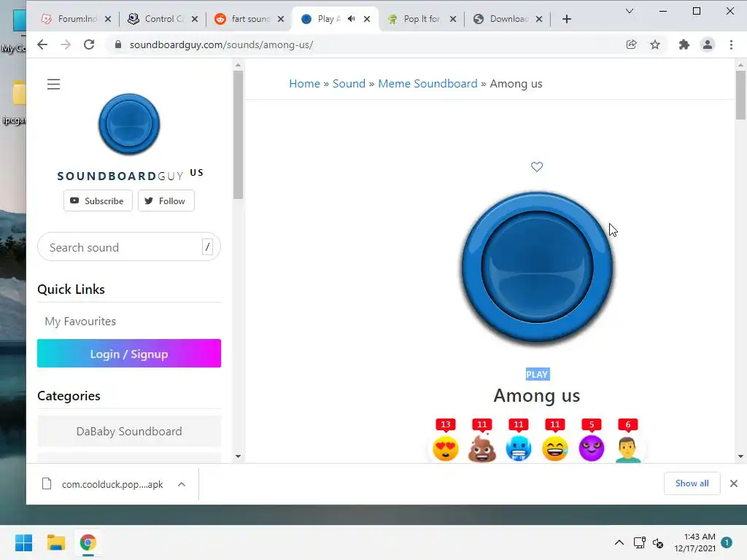React with heart-eyes emoji
The height and width of the screenshot is (560, 747).
tap(446, 448)
